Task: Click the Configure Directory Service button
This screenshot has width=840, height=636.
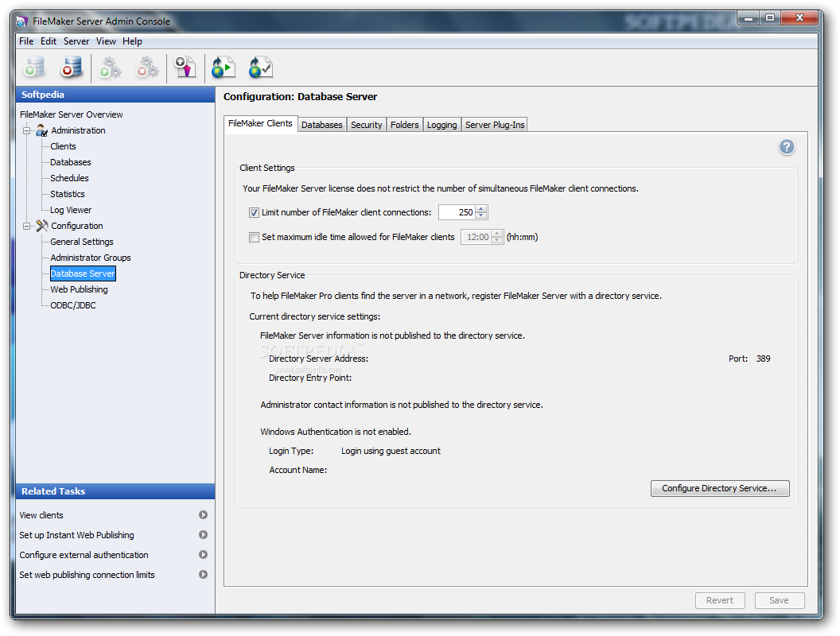Action: coord(719,488)
